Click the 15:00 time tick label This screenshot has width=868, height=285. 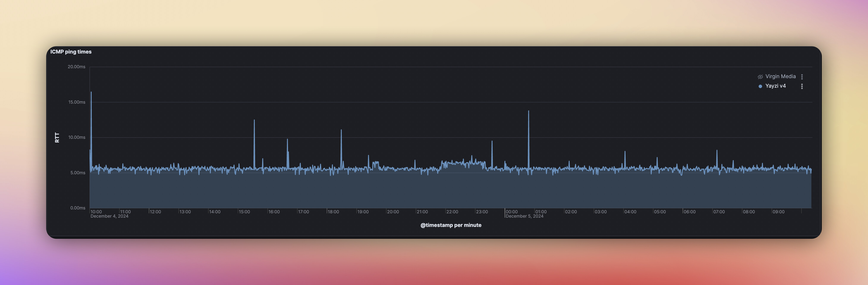tap(244, 212)
